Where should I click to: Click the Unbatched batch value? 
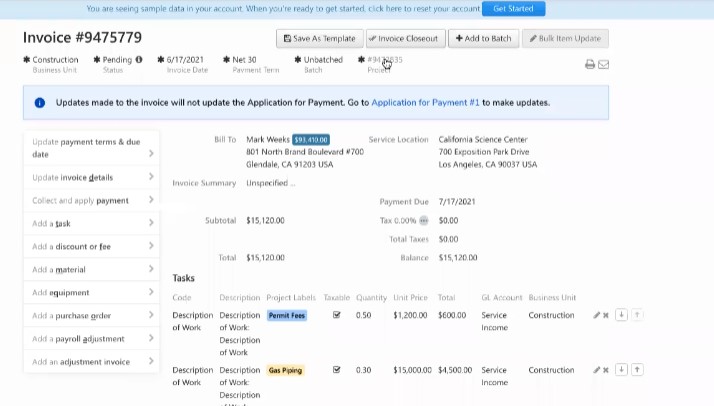point(323,60)
